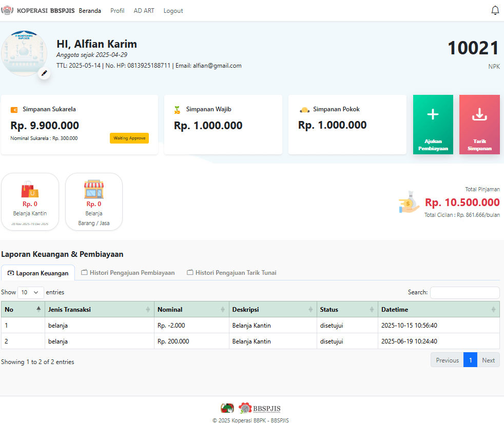Open the Show entries dropdown
This screenshot has width=504, height=424.
(x=30, y=292)
